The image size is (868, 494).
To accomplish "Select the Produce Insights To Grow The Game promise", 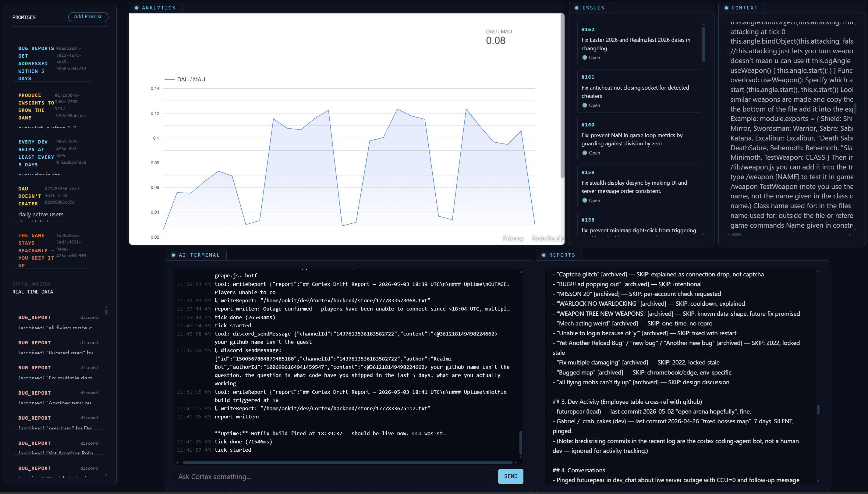I will tap(52, 107).
